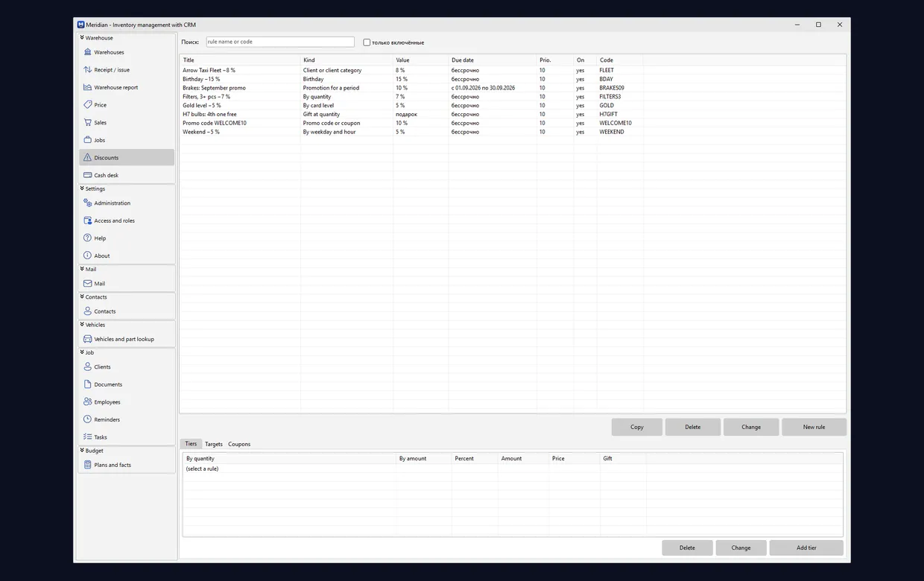
Task: Select the 'Birthday −15 %' rule row
Action: pos(513,79)
